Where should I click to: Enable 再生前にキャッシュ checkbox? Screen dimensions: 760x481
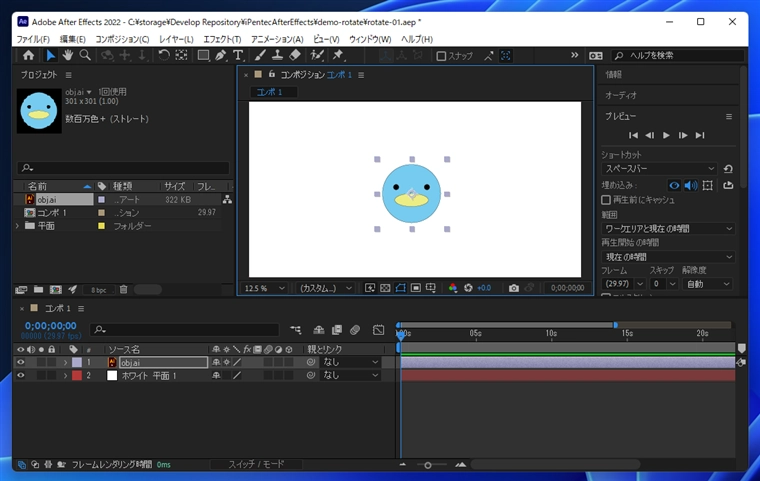tap(606, 200)
